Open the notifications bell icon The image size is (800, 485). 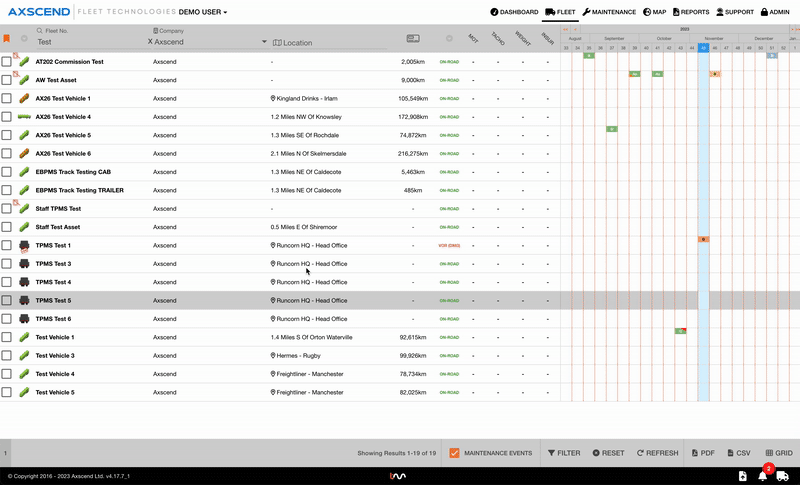point(762,476)
